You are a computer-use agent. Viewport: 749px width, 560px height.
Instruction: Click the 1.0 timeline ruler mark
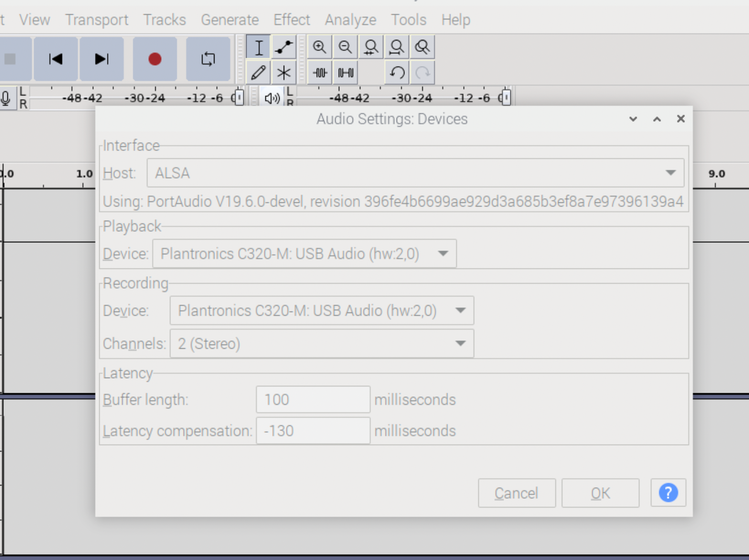tap(84, 174)
